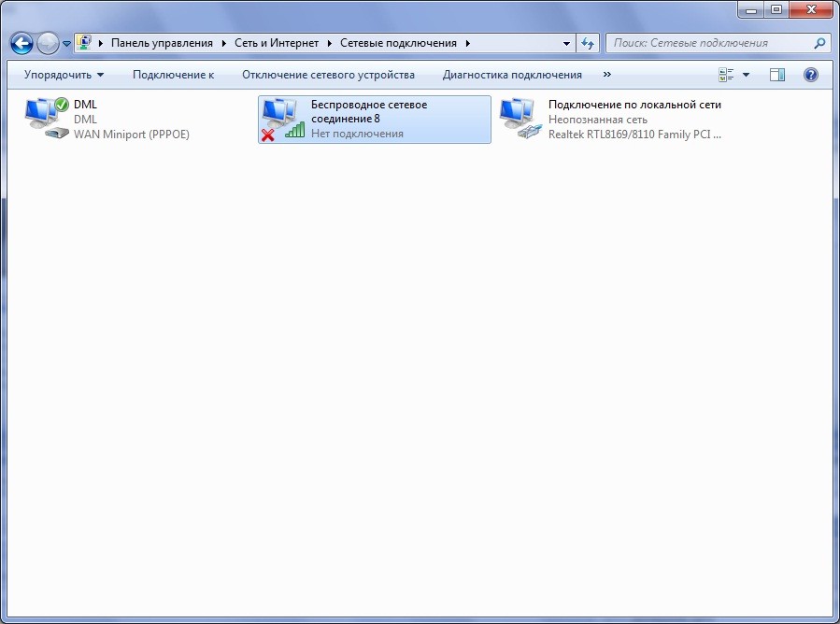Click the magnifier icon in search box
This screenshot has width=840, height=624.
point(819,43)
